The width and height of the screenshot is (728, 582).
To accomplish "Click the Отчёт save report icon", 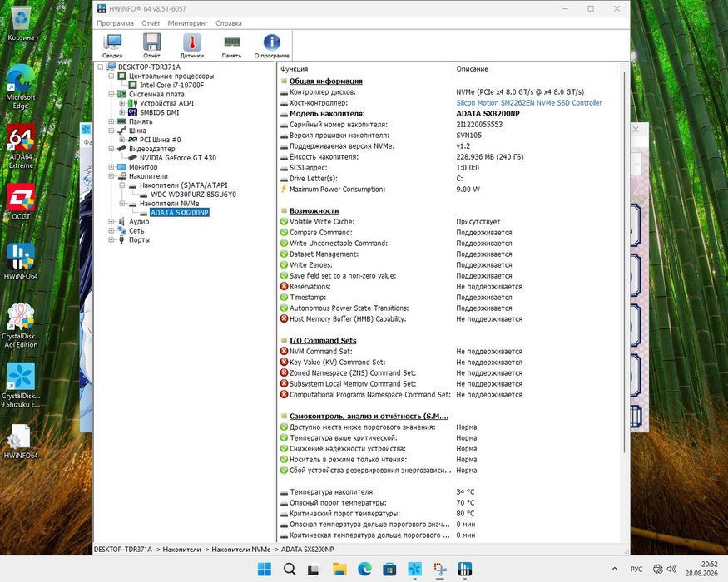I will [x=151, y=46].
